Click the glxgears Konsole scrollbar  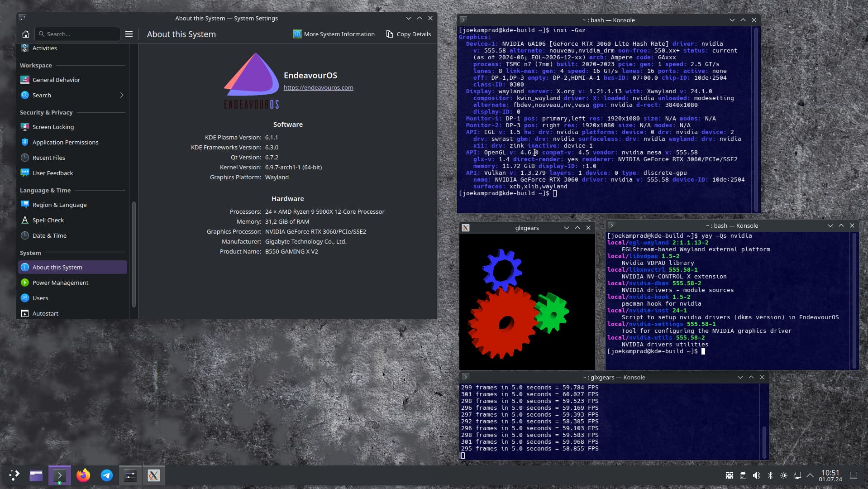pos(764,442)
